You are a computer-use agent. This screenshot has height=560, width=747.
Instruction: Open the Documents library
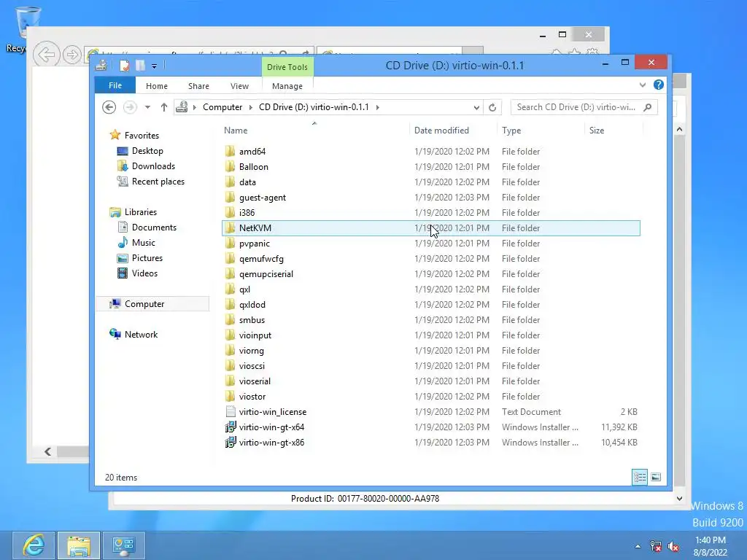pos(147,227)
